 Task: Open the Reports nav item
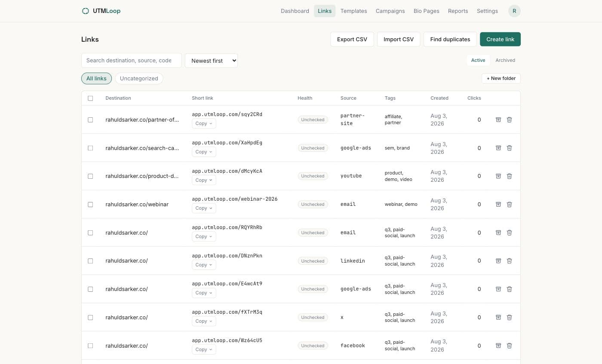pyautogui.click(x=458, y=11)
